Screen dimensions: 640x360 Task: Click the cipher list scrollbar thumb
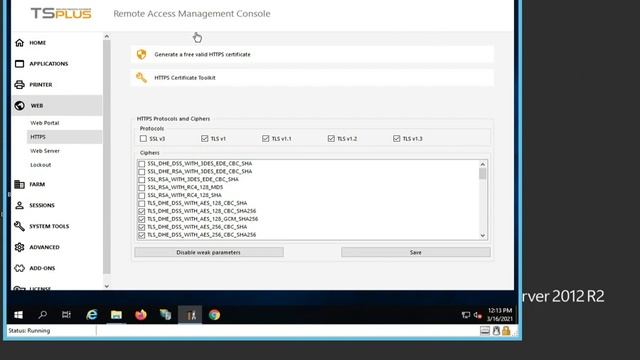tap(483, 173)
